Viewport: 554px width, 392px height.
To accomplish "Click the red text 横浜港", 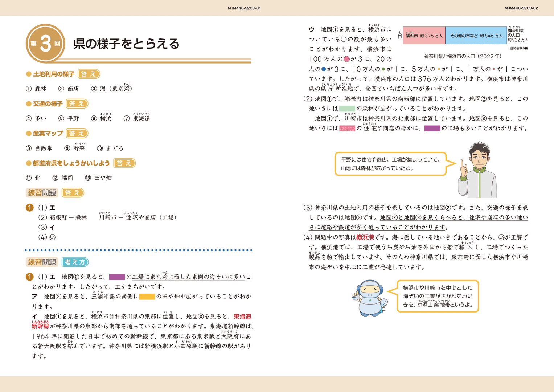I will click(x=365, y=237).
